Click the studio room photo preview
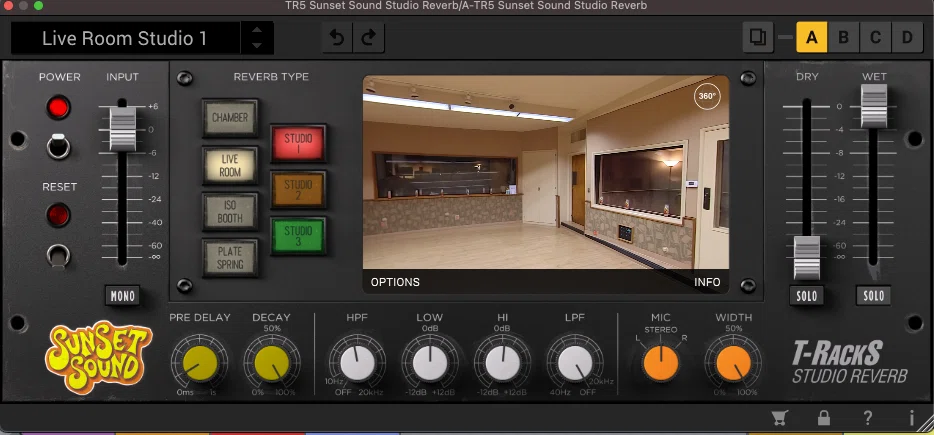934x435 pixels. tap(546, 173)
